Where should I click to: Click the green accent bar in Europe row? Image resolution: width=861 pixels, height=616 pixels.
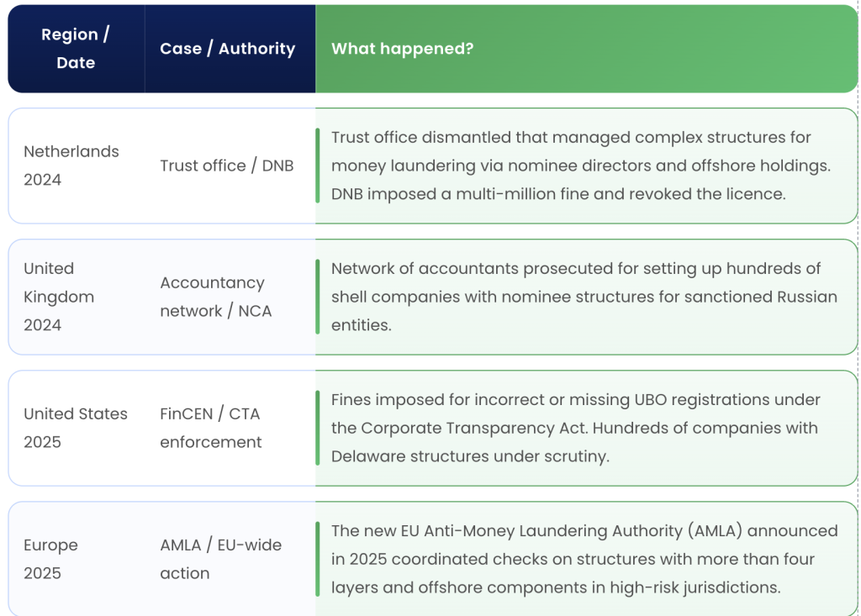[318, 559]
